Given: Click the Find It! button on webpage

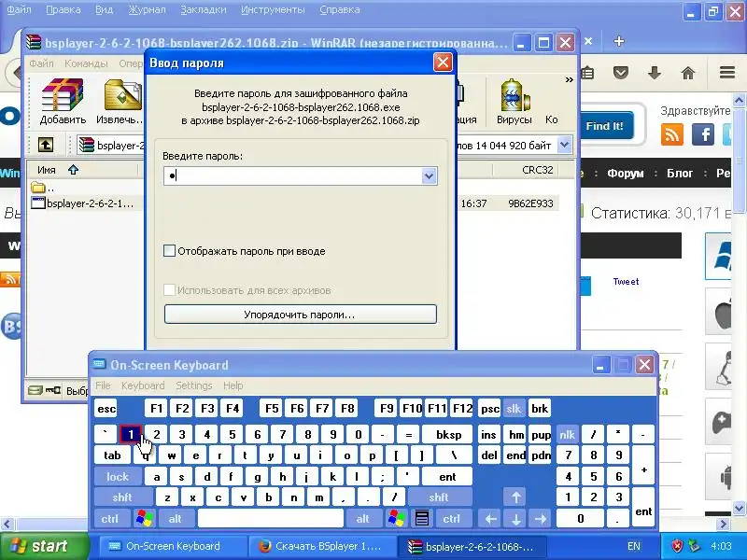Looking at the screenshot, I should click(604, 126).
